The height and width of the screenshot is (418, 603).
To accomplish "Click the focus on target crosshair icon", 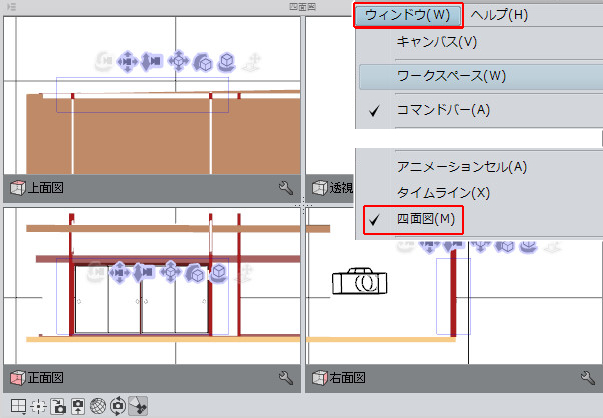I will point(38,406).
